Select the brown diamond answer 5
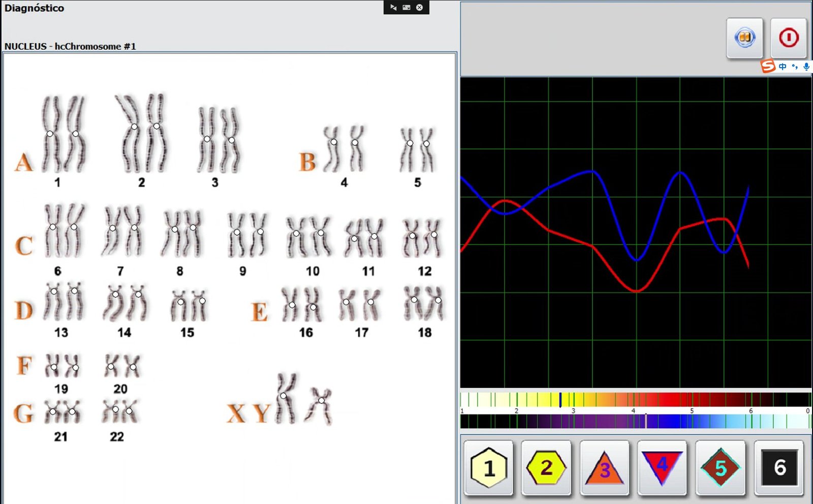 720,467
